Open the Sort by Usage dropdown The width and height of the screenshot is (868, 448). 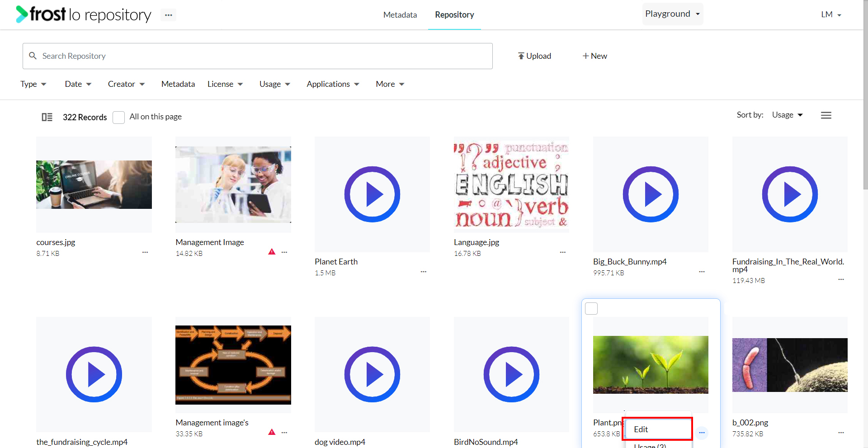point(787,115)
